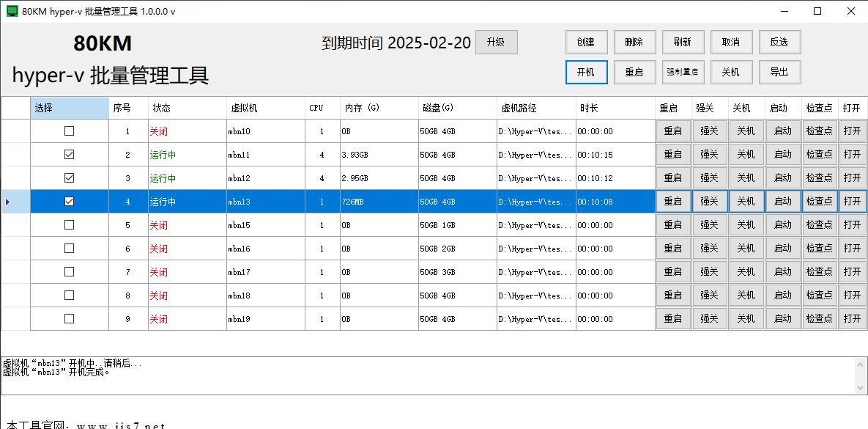The height and width of the screenshot is (429, 868).
Task: Click 启动 button in mbn10 row
Action: tap(783, 131)
